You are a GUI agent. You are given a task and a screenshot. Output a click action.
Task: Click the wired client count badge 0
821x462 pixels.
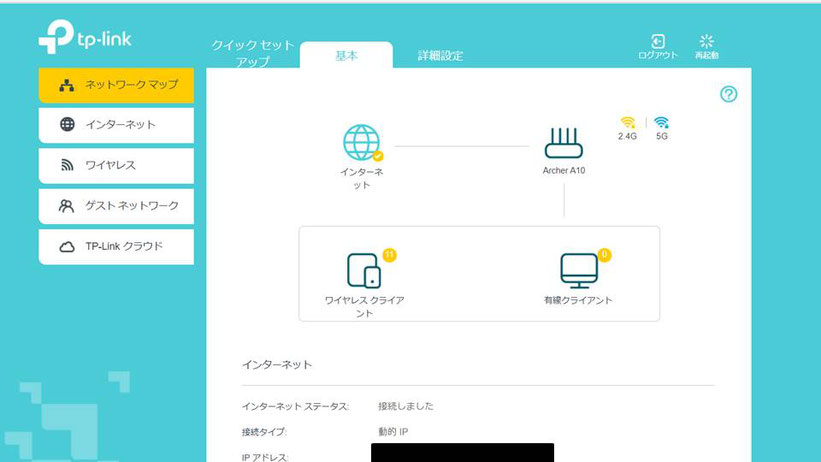click(x=604, y=255)
